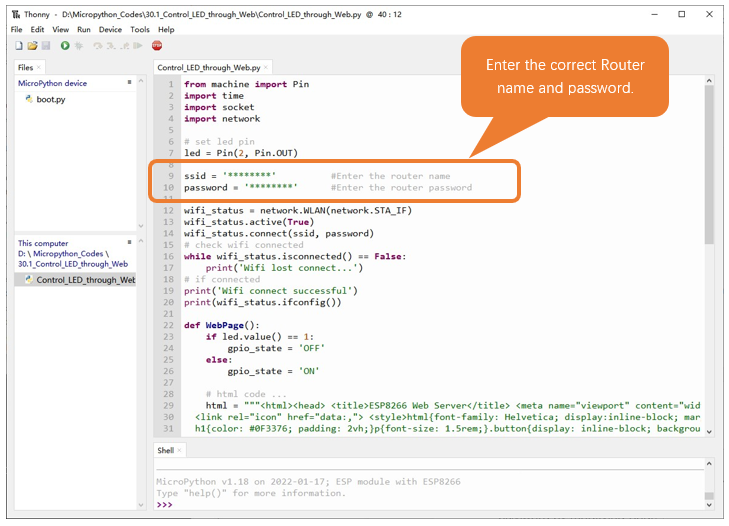The width and height of the screenshot is (729, 526).
Task: Click the Open file folder icon
Action: (x=32, y=46)
